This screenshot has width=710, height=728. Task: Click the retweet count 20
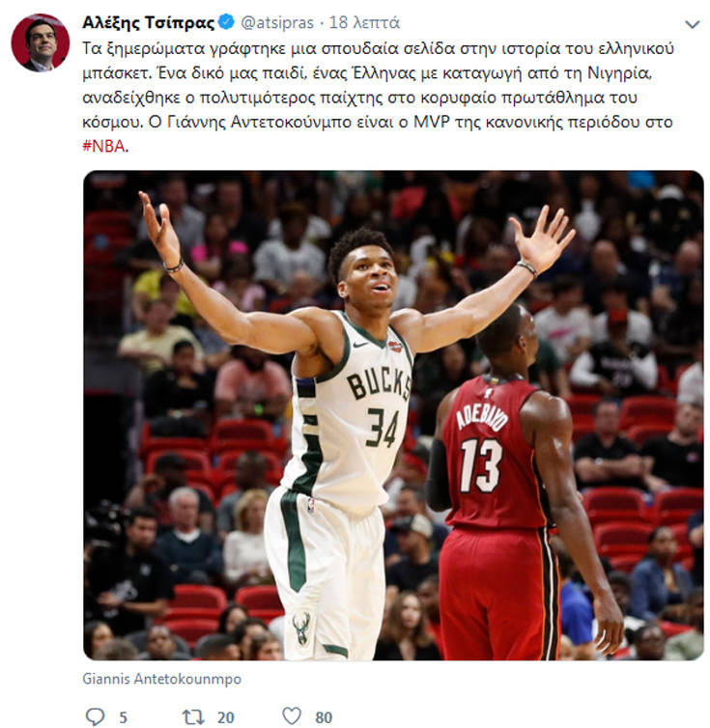[226, 717]
